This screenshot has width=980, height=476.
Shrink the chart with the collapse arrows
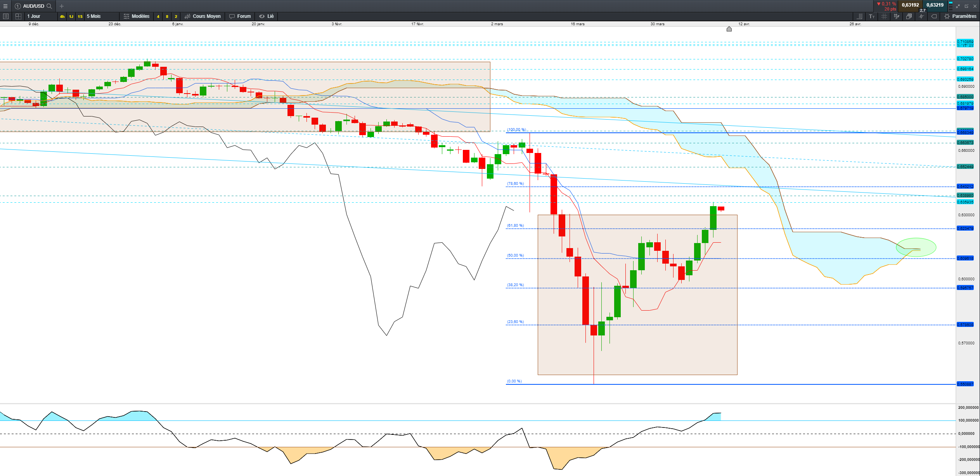tap(958, 6)
